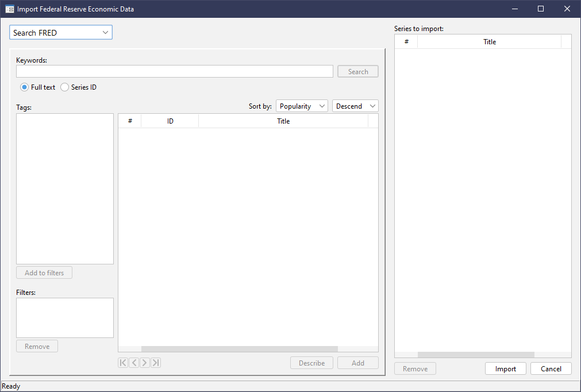The height and width of the screenshot is (392, 581).
Task: Go to first page of results
Action: click(123, 363)
